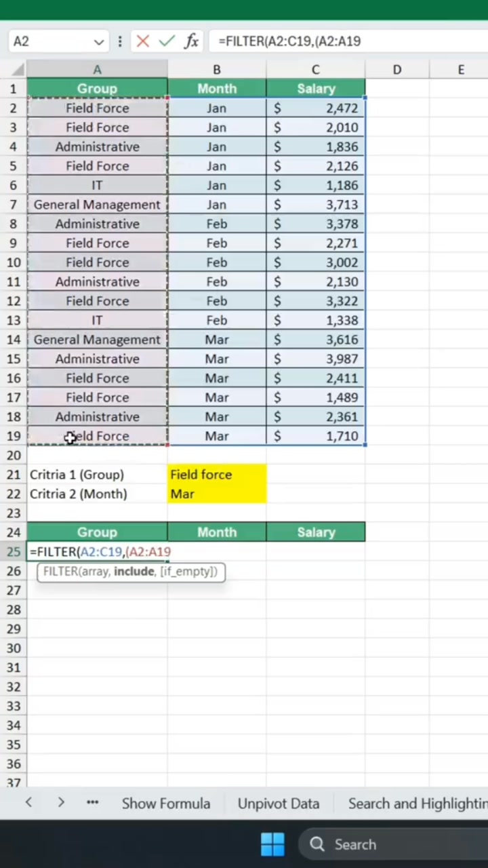This screenshot has width=488, height=868.
Task: Click the Critria 2 (Month) label cell
Action: (x=97, y=494)
